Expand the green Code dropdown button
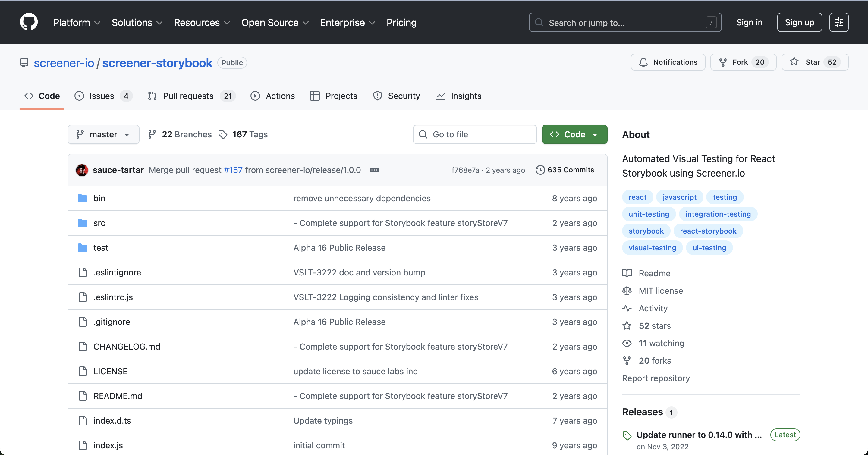Screen dimensions: 868x455 coord(574,134)
